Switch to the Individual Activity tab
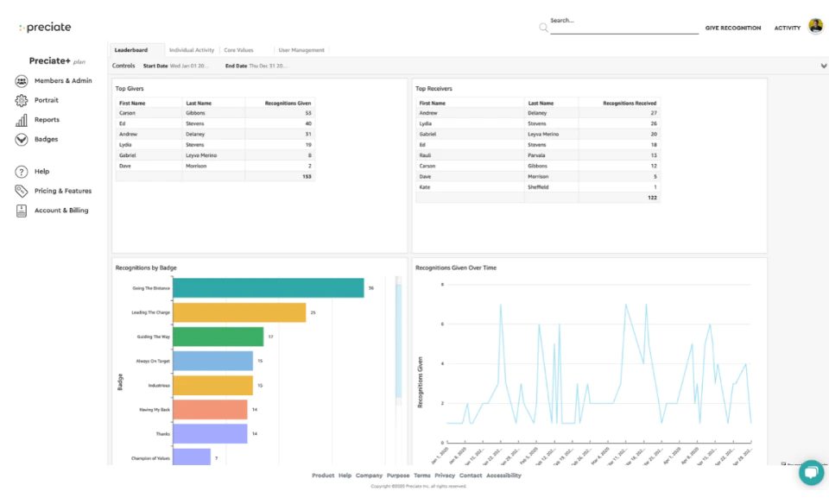 [192, 50]
